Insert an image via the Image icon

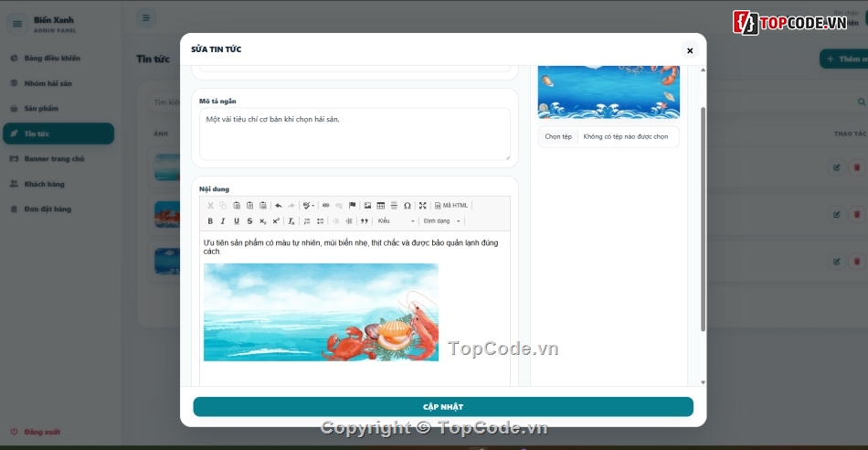click(367, 206)
